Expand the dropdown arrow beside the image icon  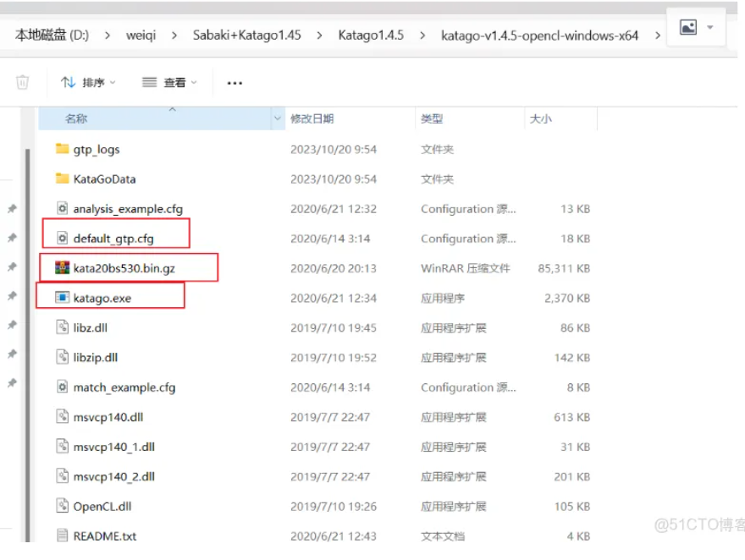click(709, 27)
